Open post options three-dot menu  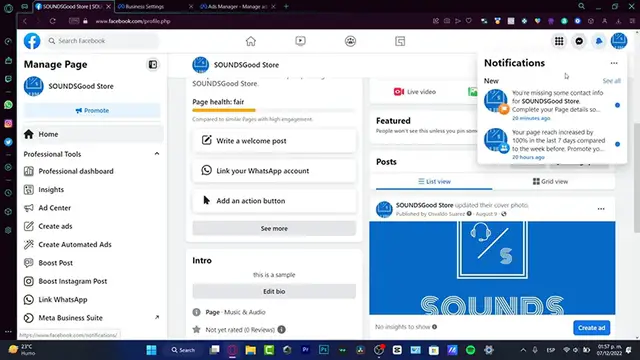[x=601, y=209]
